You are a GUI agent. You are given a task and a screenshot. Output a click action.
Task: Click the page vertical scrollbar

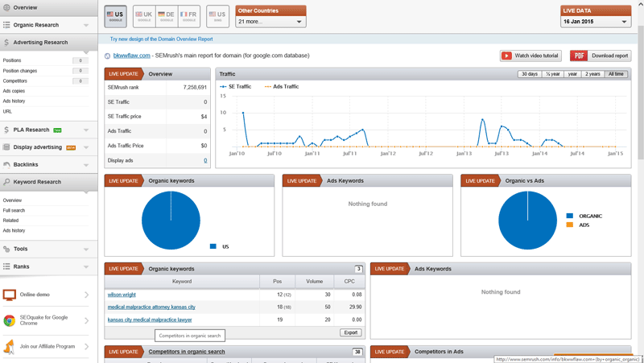641,92
